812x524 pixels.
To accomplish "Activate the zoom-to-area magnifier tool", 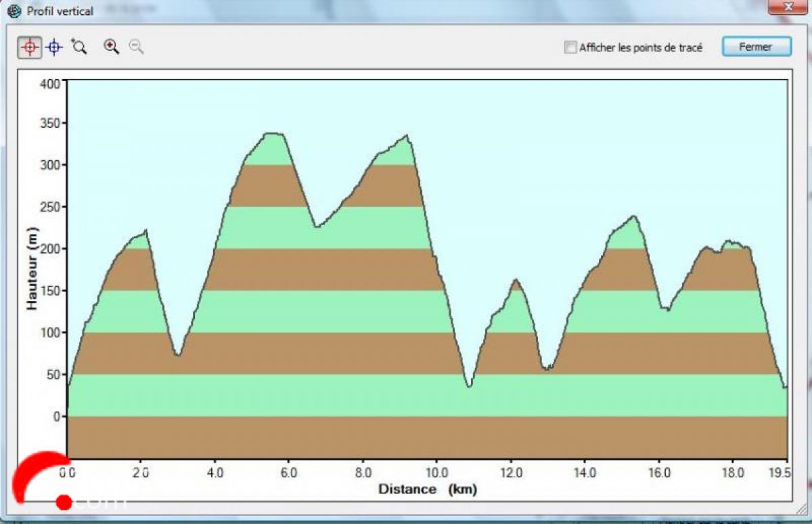I will 80,47.
